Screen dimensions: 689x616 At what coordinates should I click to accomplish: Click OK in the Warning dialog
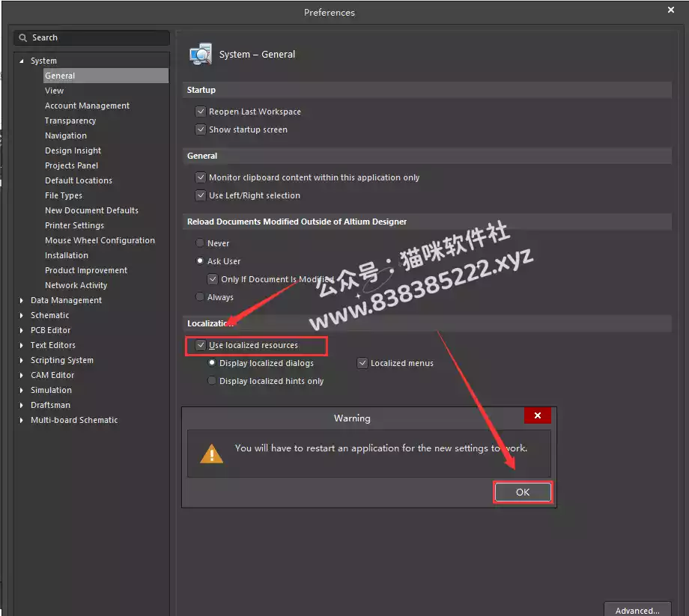click(523, 493)
